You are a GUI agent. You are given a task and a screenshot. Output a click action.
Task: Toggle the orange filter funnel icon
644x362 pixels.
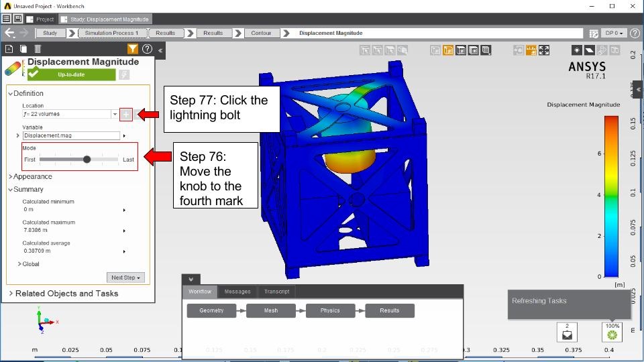(133, 49)
